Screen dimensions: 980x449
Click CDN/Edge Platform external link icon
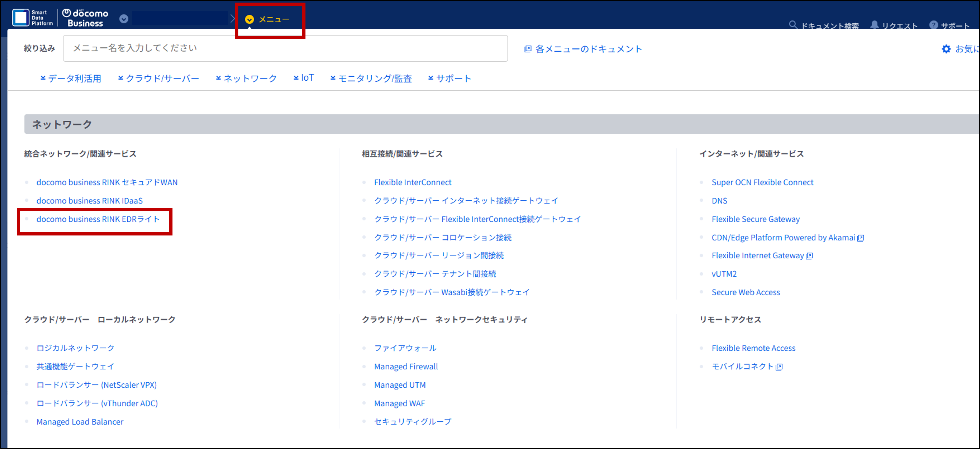click(x=861, y=238)
